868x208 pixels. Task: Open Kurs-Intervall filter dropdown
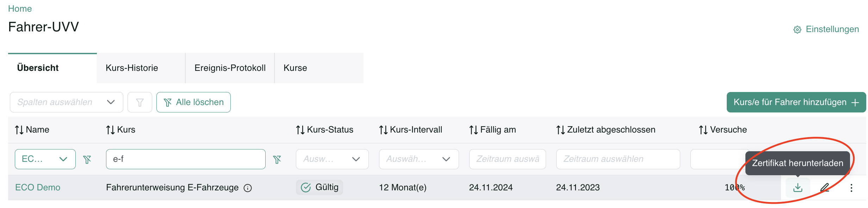point(419,159)
